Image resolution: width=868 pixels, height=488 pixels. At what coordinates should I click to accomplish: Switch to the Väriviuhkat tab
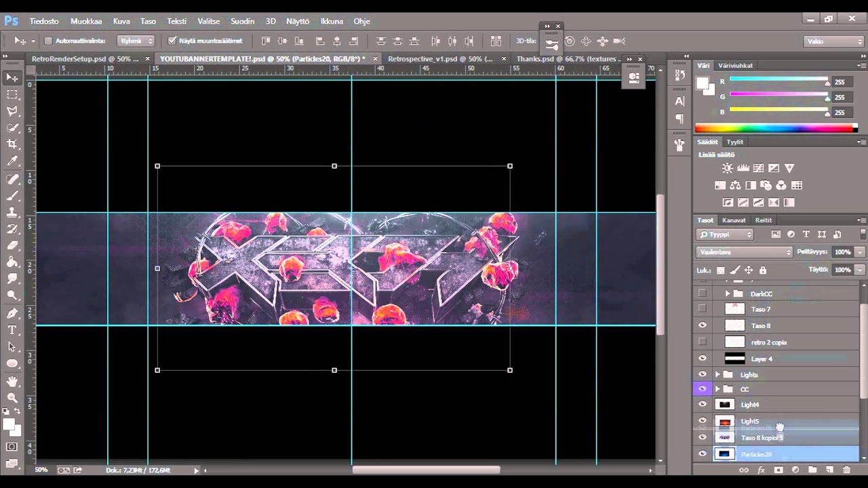click(736, 66)
